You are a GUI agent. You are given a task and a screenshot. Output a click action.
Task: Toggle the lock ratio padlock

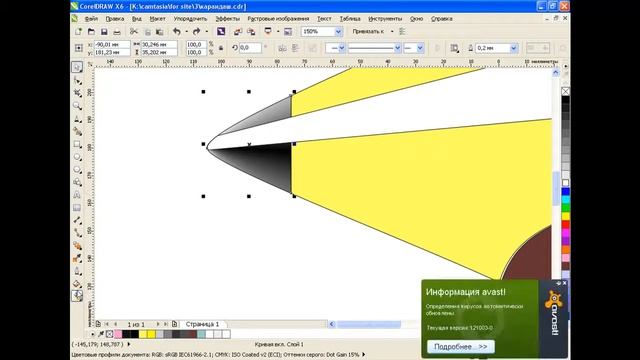coord(221,48)
